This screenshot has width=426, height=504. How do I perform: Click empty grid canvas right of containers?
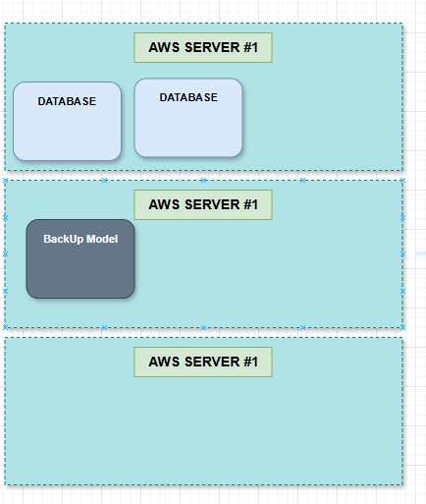(x=415, y=131)
